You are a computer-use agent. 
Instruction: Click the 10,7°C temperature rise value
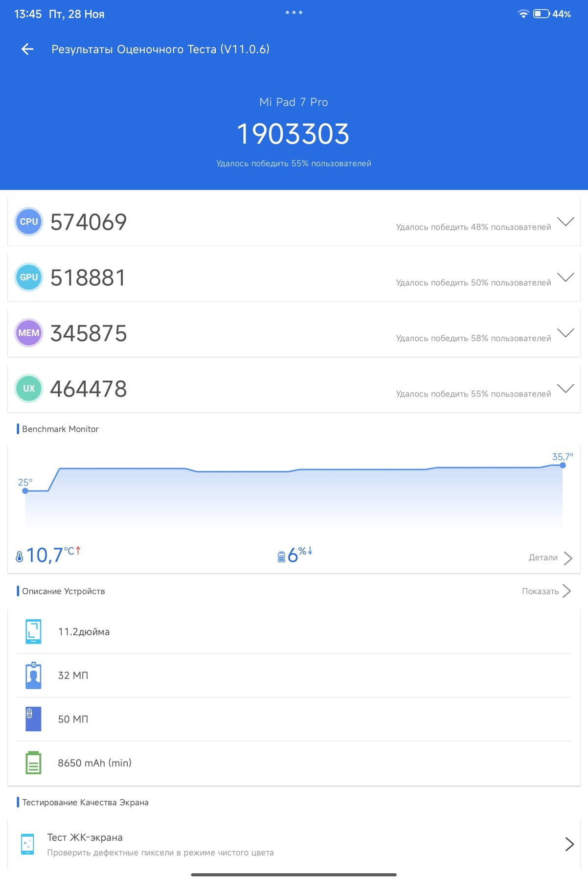[53, 555]
